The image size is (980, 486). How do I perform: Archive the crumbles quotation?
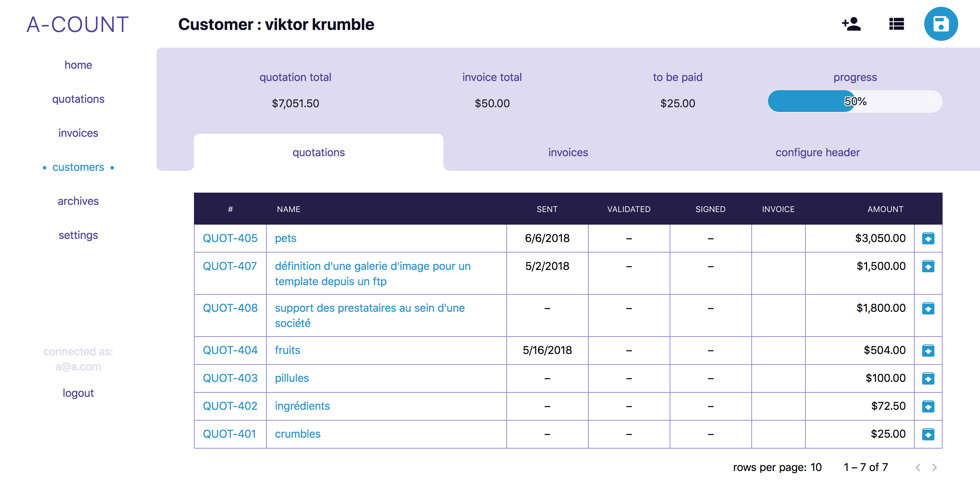tap(928, 434)
